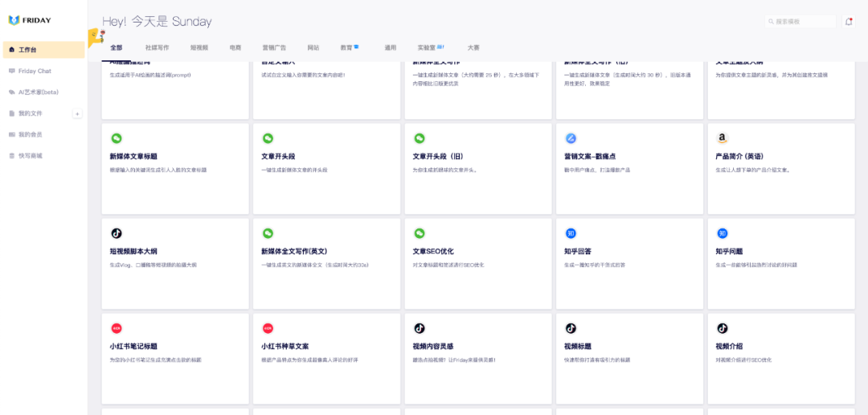The width and height of the screenshot is (868, 415).
Task: Switch to the 网站 tab
Action: 313,47
